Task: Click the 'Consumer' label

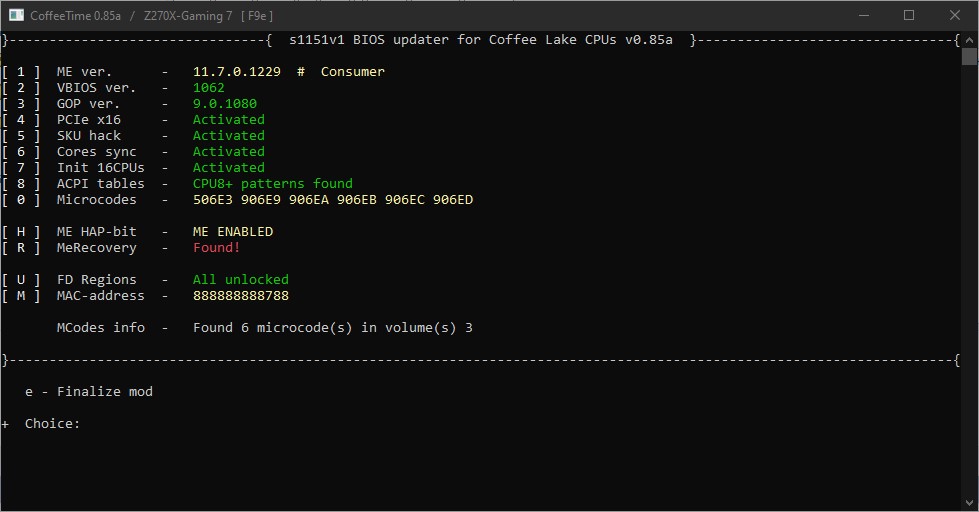Action: (353, 72)
